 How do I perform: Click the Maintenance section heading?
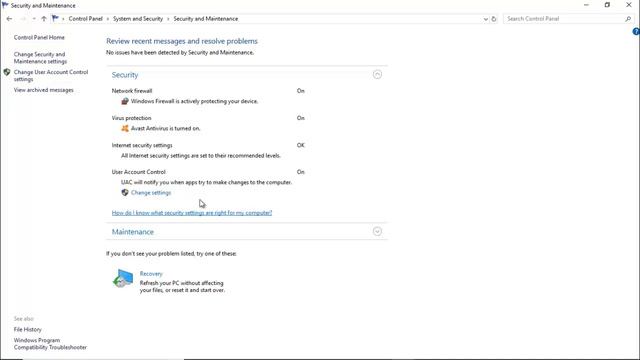coord(133,232)
